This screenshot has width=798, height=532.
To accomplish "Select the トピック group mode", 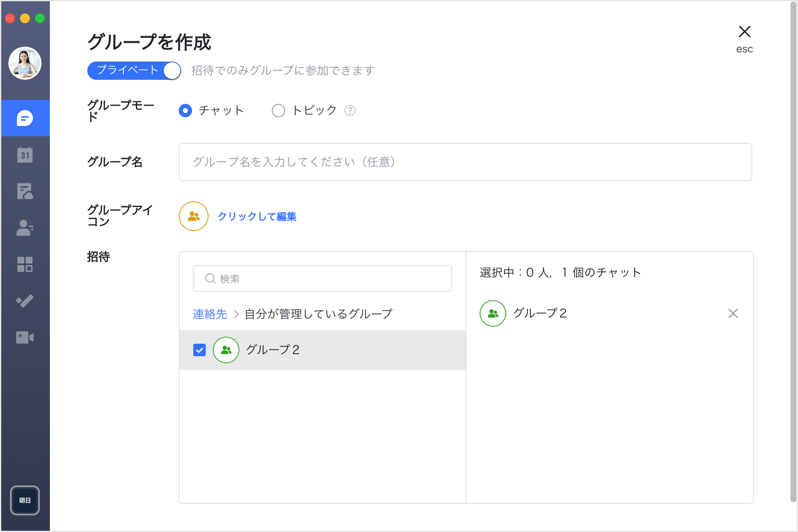I will [x=278, y=110].
